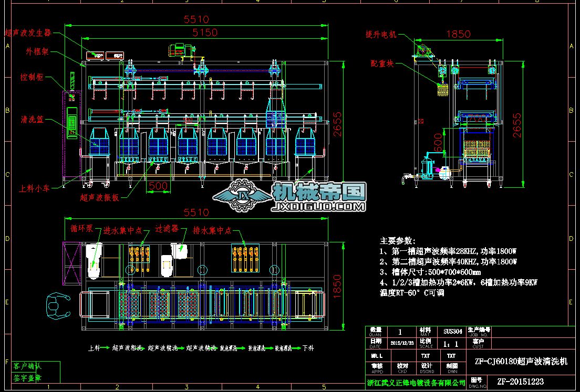Click the 过滤器 filter symbol in bottom view
The height and width of the screenshot is (392, 580).
click(181, 252)
